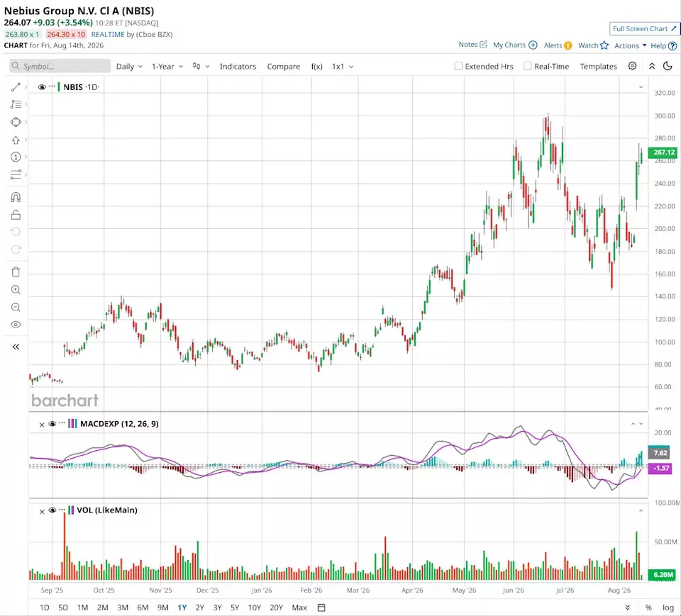Viewport: 681px width, 616px height.
Task: Open chart settings gear
Action: [x=632, y=66]
